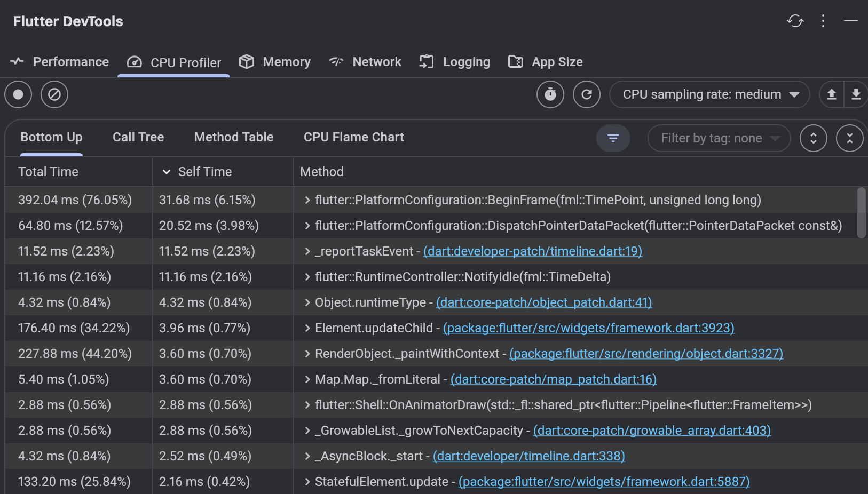The width and height of the screenshot is (868, 494).
Task: Collapse all rows in the profile table
Action: click(849, 138)
